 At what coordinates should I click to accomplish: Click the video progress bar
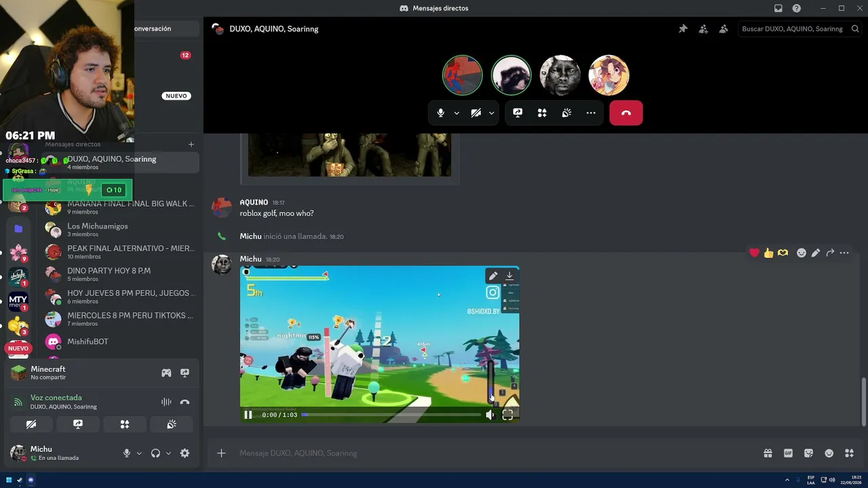[x=391, y=415]
